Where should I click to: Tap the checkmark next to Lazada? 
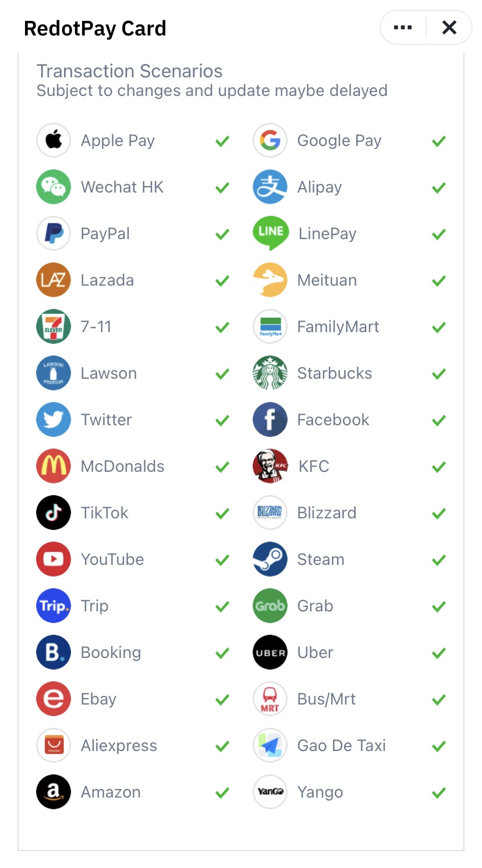coord(222,280)
